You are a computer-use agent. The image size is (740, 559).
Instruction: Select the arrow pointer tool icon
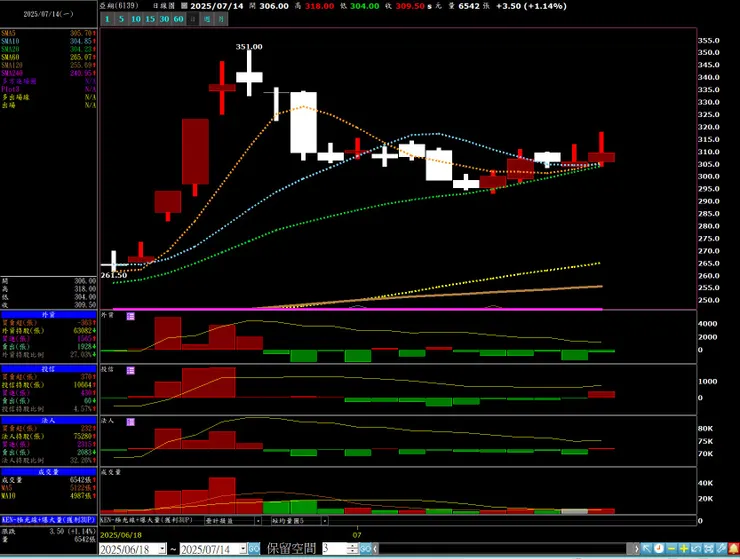coord(647,549)
